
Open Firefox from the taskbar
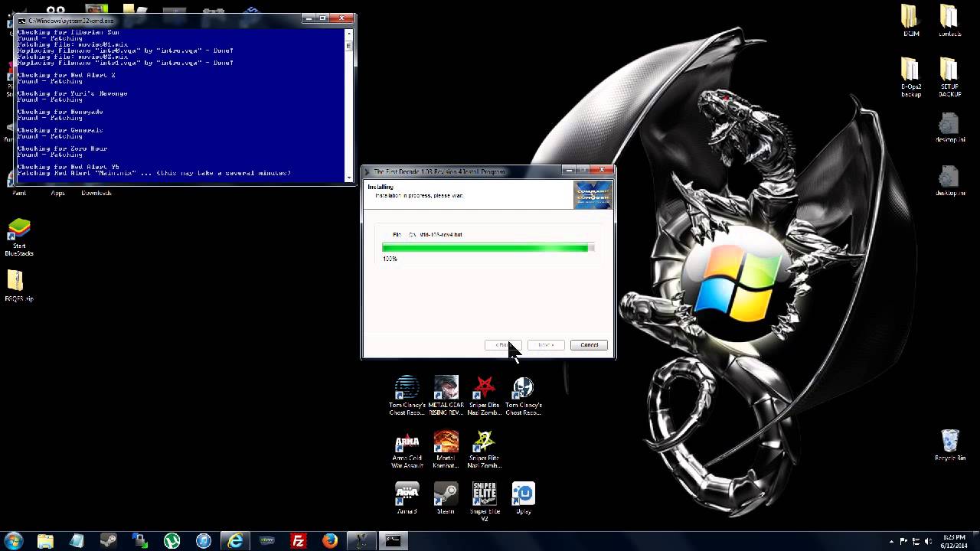(x=330, y=540)
